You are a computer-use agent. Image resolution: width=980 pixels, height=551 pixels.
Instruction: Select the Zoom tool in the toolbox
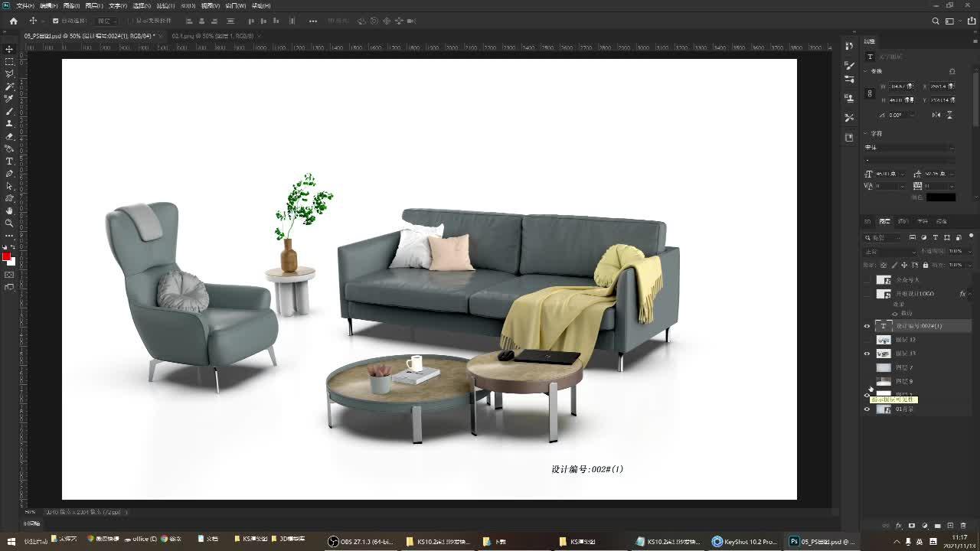9,223
